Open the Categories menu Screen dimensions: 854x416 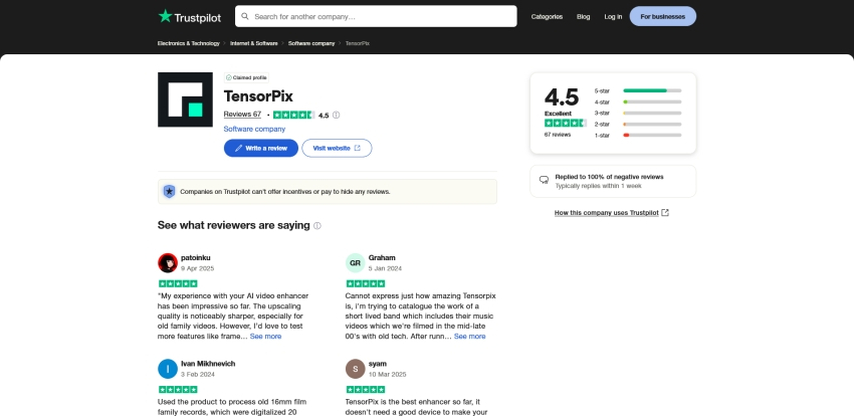(547, 16)
